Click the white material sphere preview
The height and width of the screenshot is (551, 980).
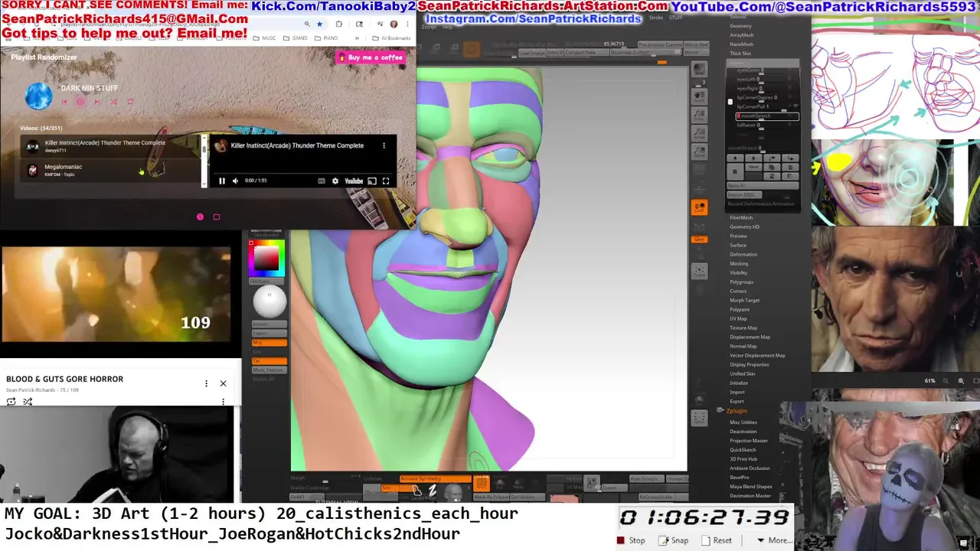[x=269, y=302]
